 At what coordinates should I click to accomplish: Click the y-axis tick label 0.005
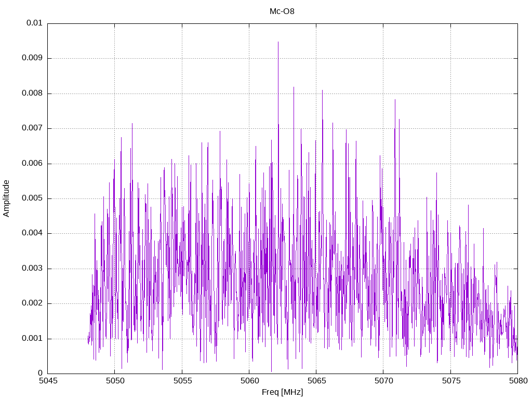tap(32, 198)
